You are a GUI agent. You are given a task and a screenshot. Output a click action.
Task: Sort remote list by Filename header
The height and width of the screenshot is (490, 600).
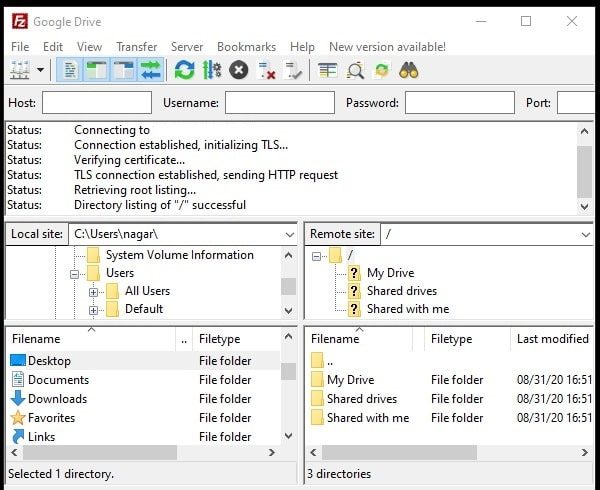[x=360, y=339]
